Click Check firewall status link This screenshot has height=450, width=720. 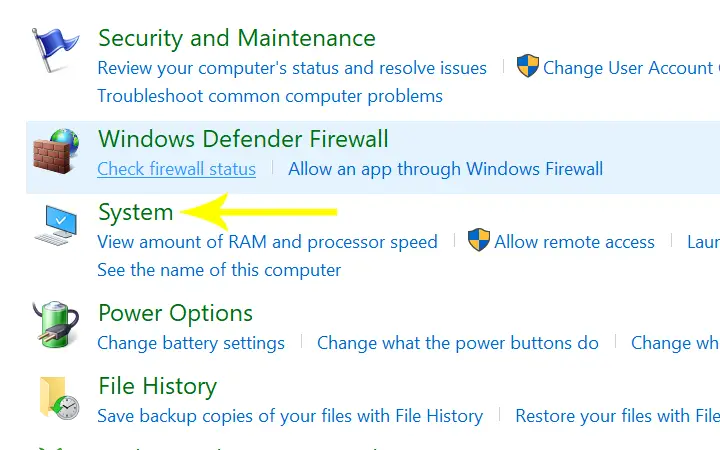[176, 169]
